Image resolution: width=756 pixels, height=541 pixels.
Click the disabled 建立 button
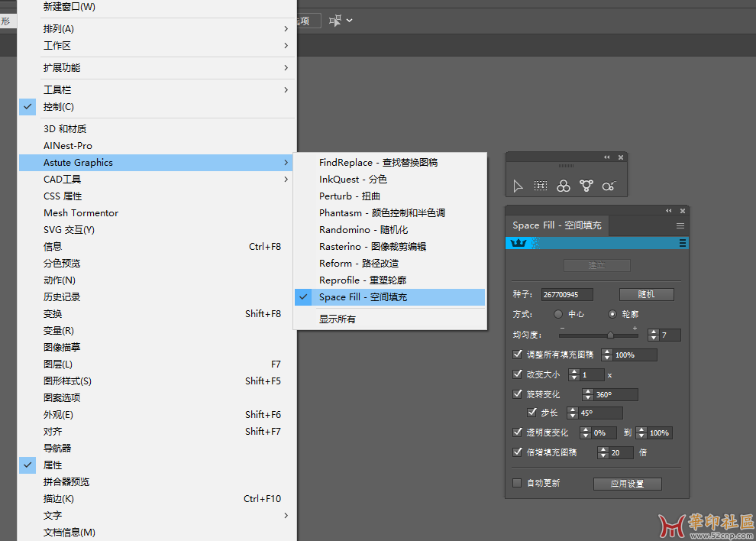point(596,265)
